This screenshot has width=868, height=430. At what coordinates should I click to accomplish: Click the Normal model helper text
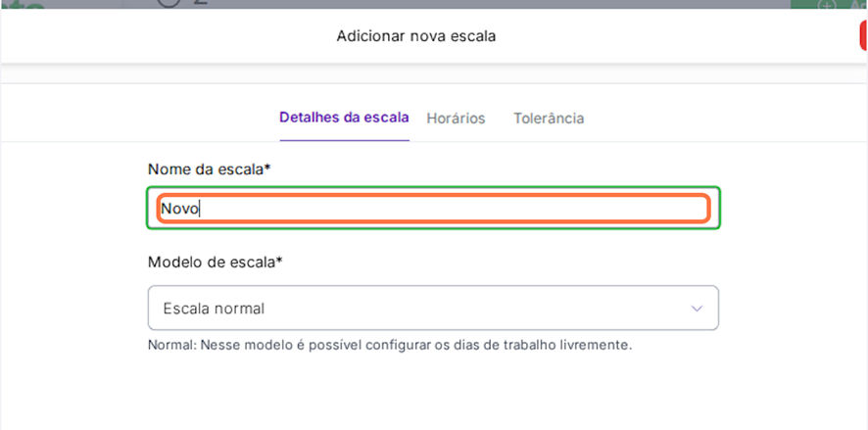tap(390, 345)
